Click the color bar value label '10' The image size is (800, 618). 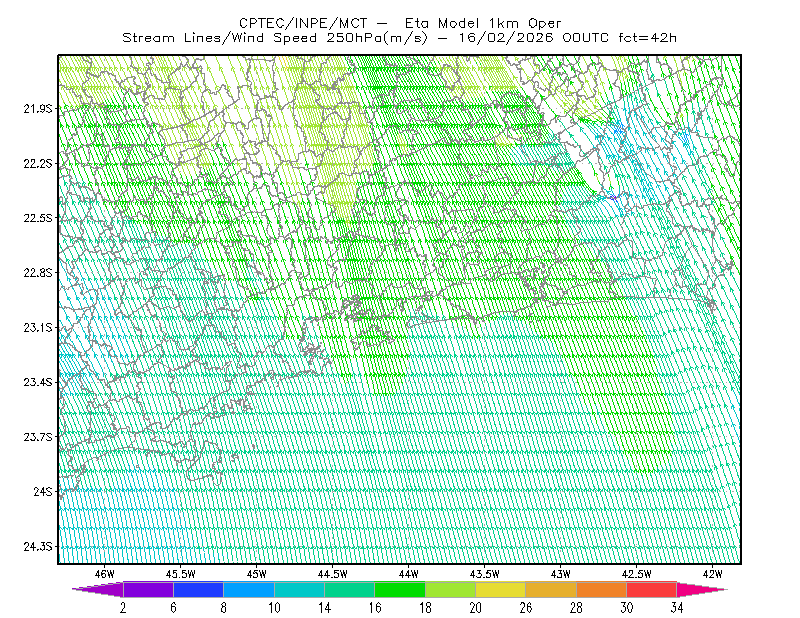[274, 608]
